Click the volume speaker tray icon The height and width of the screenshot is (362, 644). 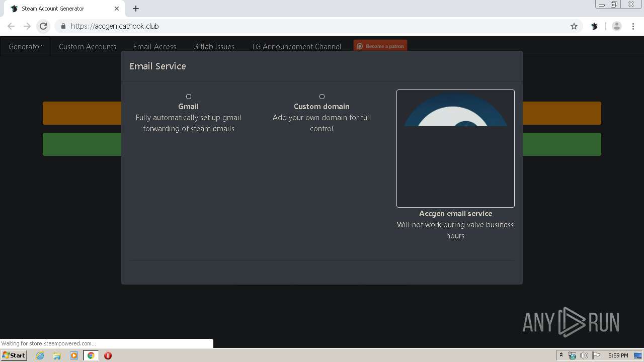pyautogui.click(x=584, y=355)
